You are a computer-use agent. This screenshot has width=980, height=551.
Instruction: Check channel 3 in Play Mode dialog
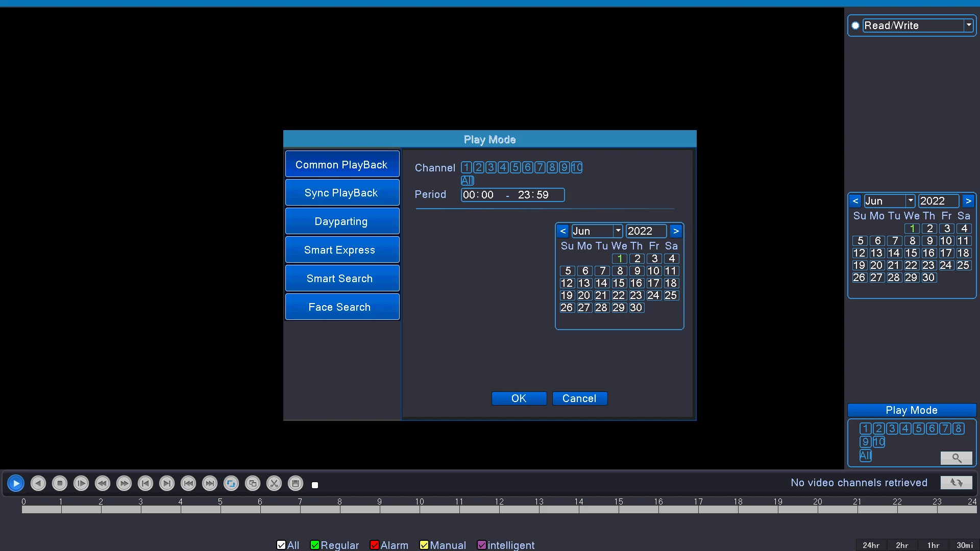click(x=491, y=167)
